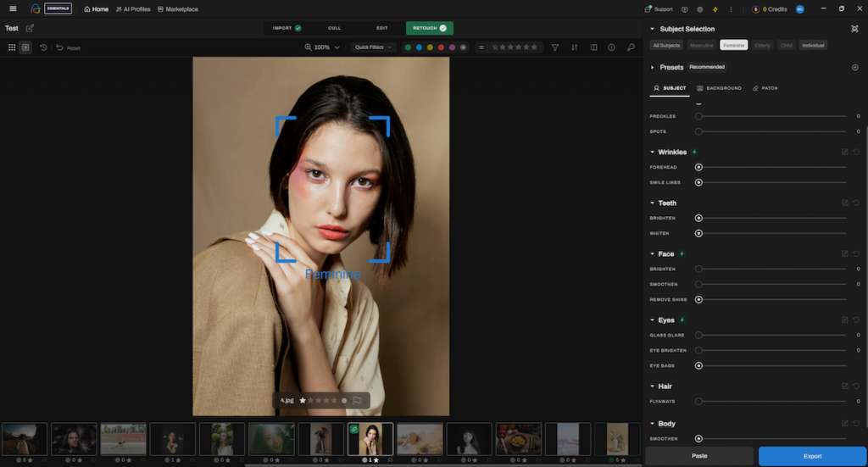The width and height of the screenshot is (868, 467).
Task: Reset the Teeth section adjustments
Action: pos(856,203)
